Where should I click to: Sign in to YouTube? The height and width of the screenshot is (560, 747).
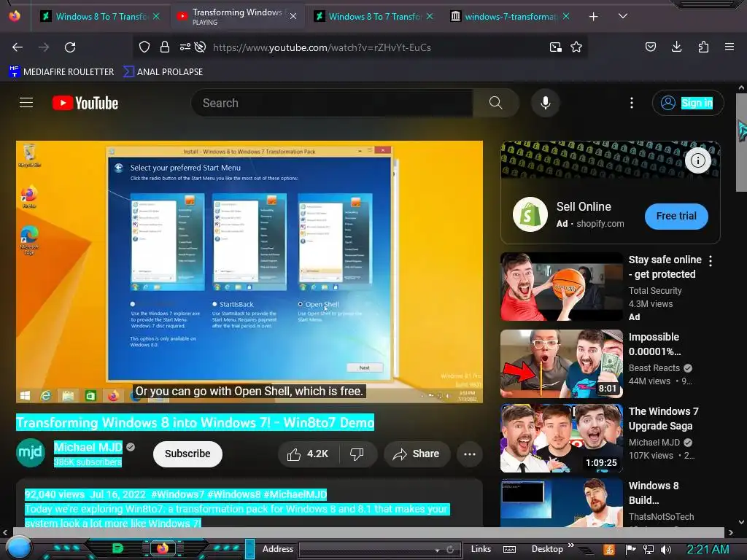(x=688, y=103)
